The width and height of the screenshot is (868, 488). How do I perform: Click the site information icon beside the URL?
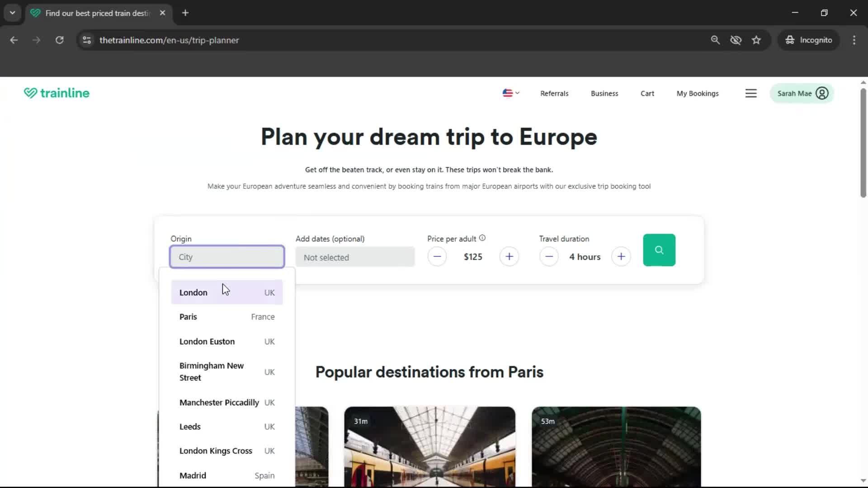click(x=86, y=40)
